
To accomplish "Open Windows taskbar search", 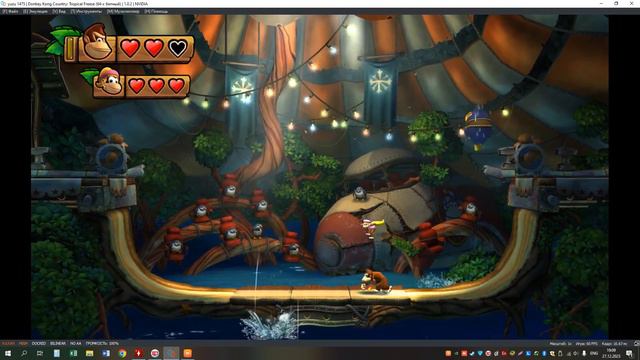I will (24, 353).
